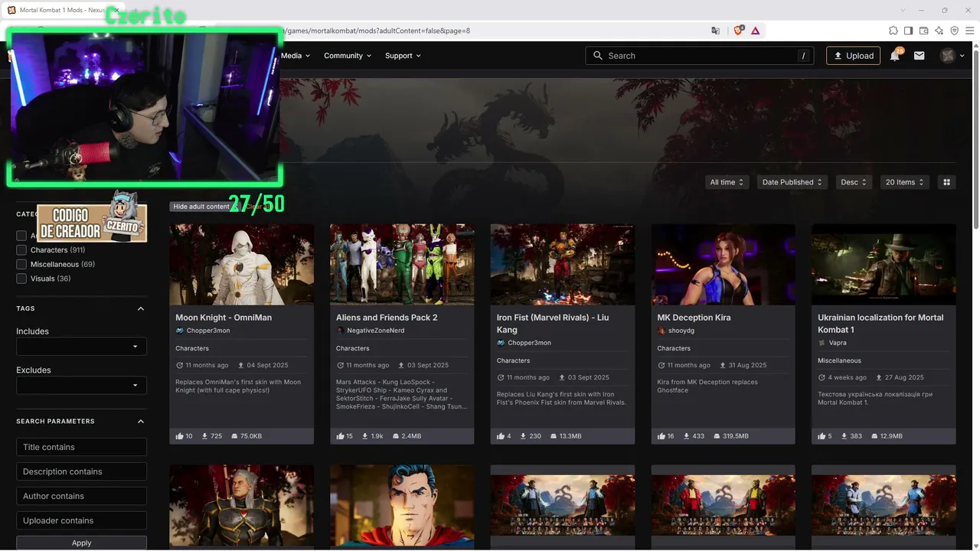The height and width of the screenshot is (551, 980).
Task: Open the Moon Knight - OmniMan mod
Action: [x=224, y=318]
